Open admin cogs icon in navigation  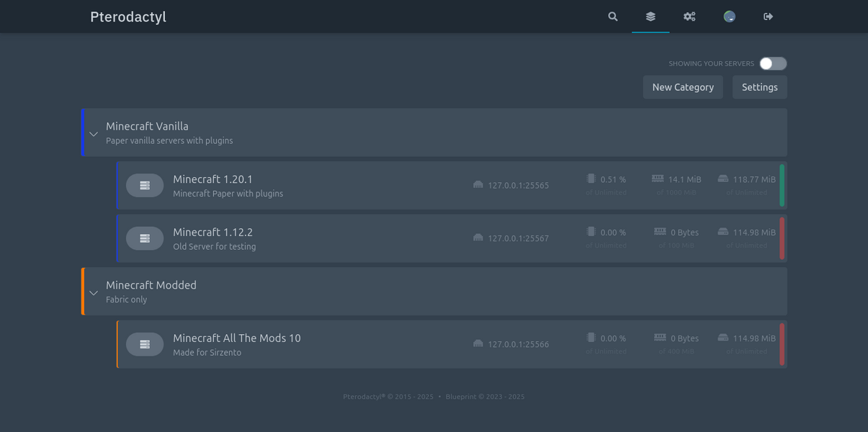tap(689, 17)
